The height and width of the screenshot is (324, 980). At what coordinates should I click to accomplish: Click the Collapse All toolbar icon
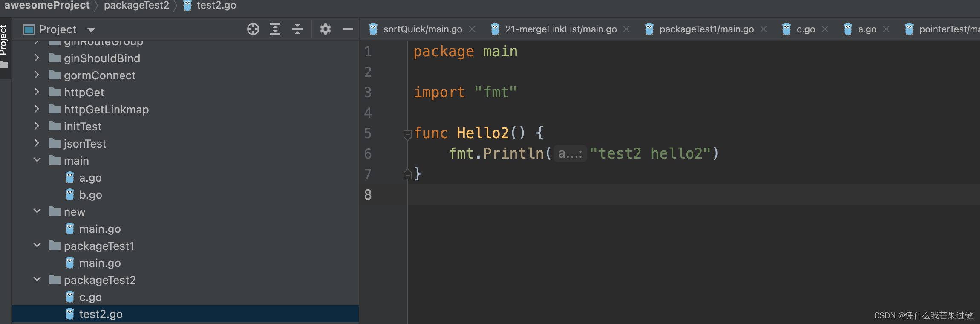297,29
